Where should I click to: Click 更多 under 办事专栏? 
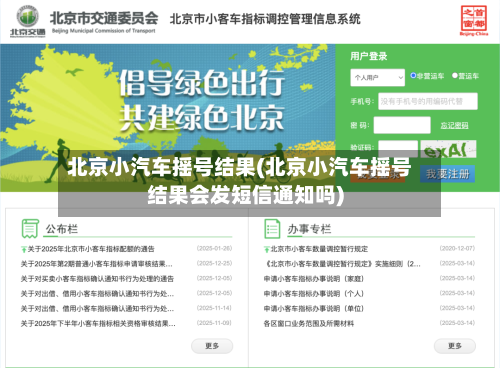coord(455,346)
